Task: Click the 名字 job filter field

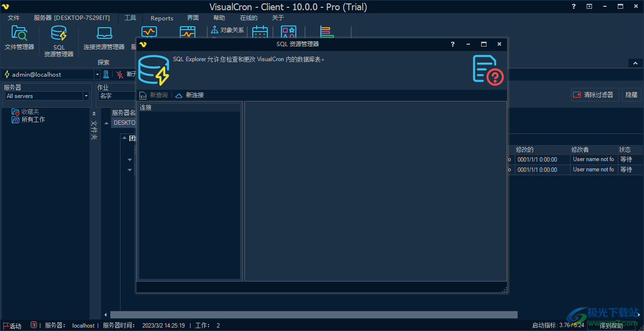Action: coord(117,96)
